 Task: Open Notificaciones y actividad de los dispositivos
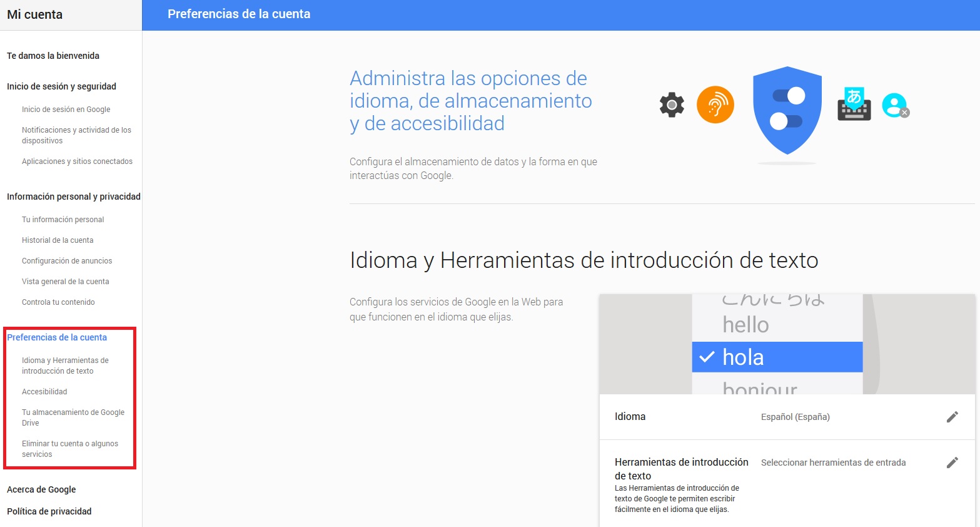pyautogui.click(x=76, y=135)
